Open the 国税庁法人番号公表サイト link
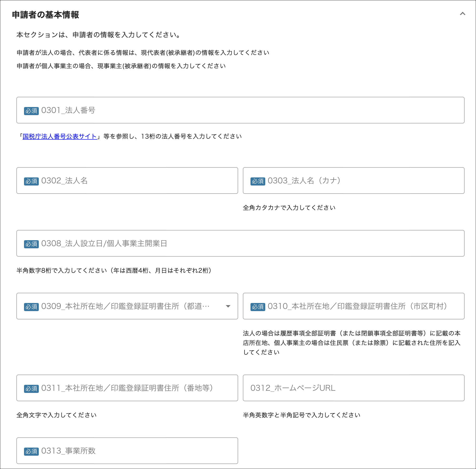This screenshot has width=476, height=469. [60, 136]
